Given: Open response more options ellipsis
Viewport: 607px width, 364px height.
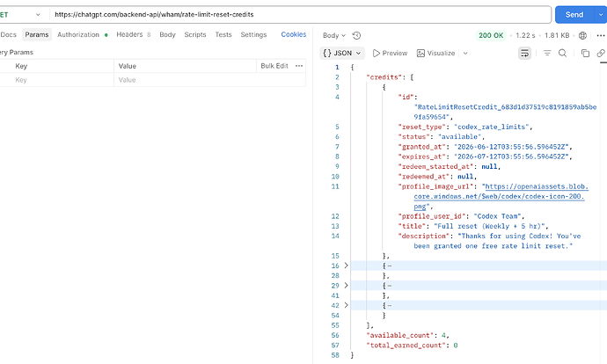Looking at the screenshot, I should pyautogui.click(x=601, y=35).
